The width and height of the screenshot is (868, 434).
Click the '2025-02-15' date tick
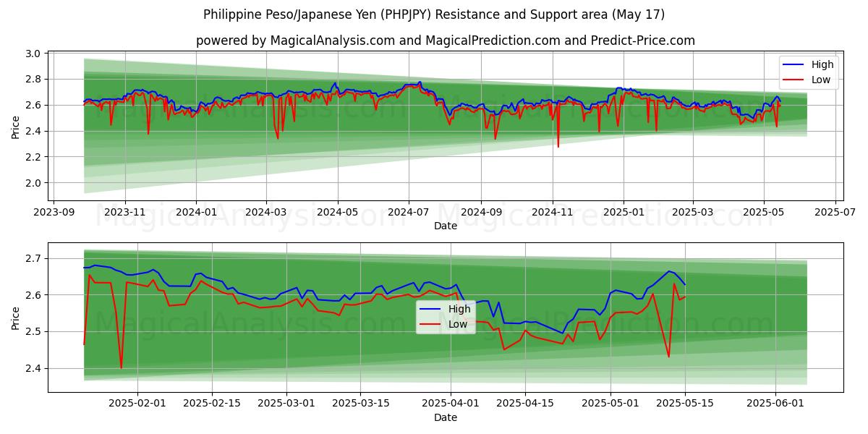pos(212,404)
